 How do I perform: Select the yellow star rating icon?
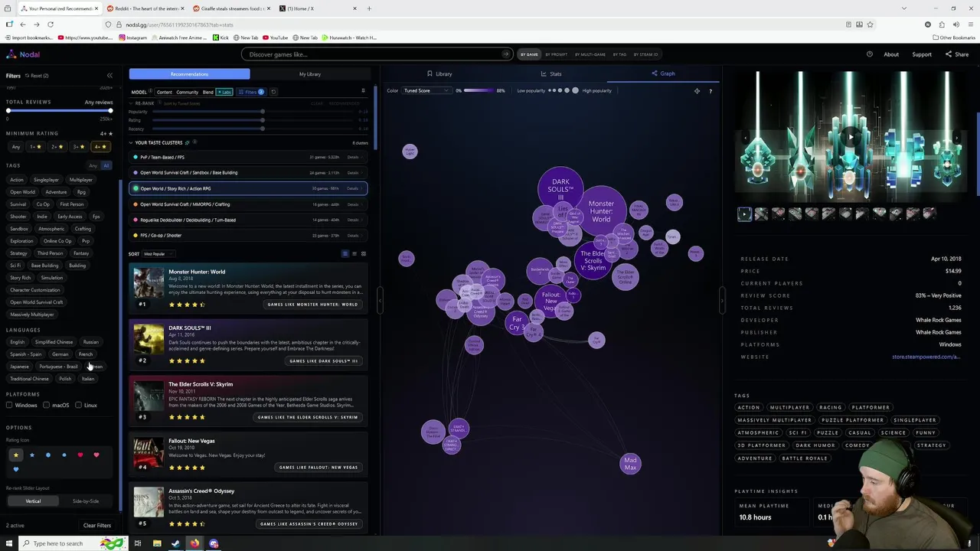tap(15, 455)
